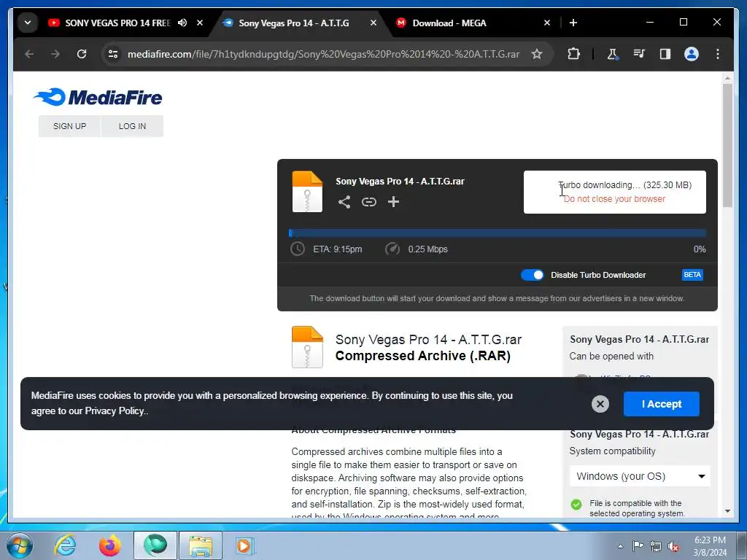Viewport: 747px width, 560px height.
Task: Open the tab search dropdown arrow
Action: coord(28,23)
